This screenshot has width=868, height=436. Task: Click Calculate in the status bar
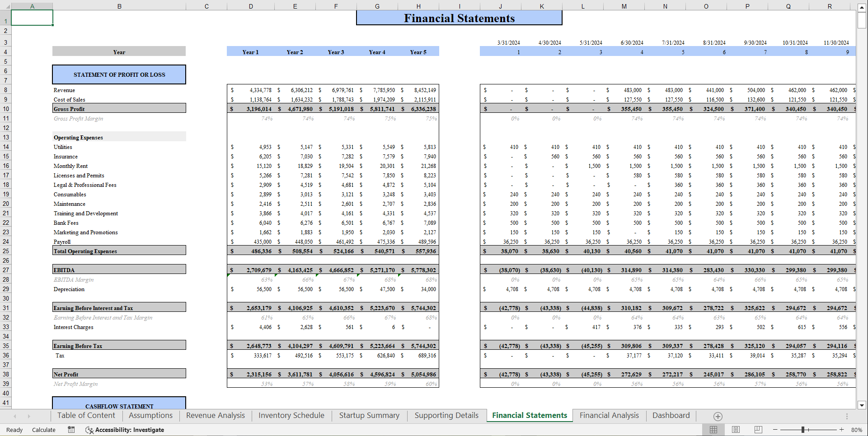pyautogui.click(x=43, y=430)
